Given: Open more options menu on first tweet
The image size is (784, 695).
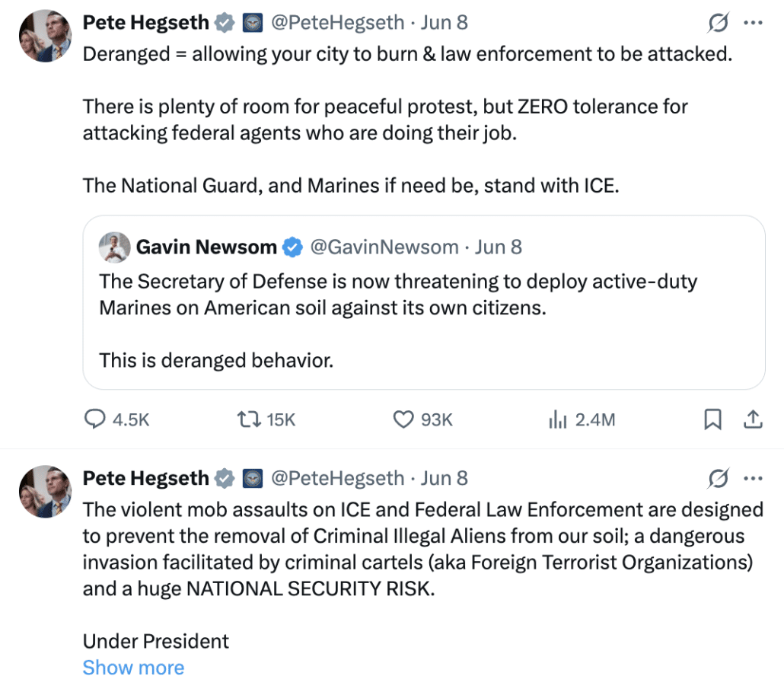Looking at the screenshot, I should tap(753, 23).
